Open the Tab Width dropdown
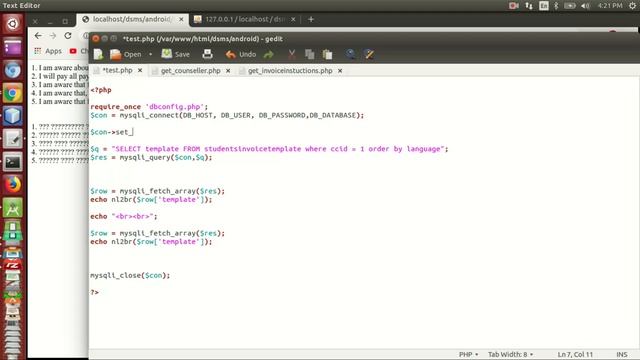The image size is (640, 360). 511,354
